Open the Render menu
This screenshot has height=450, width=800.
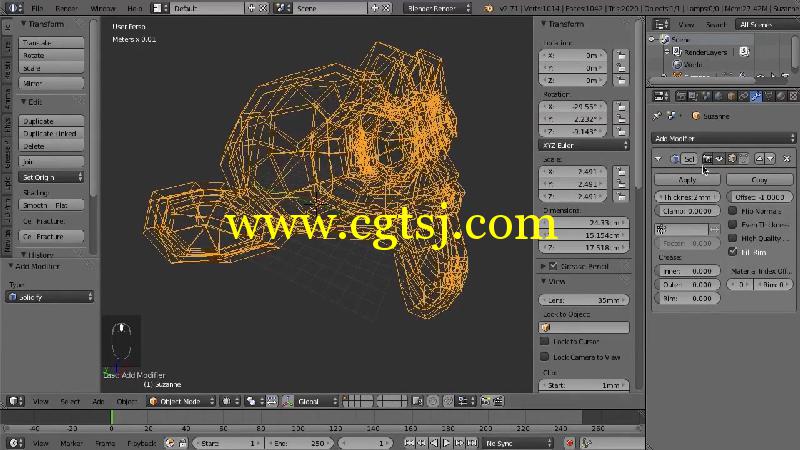tap(66, 9)
